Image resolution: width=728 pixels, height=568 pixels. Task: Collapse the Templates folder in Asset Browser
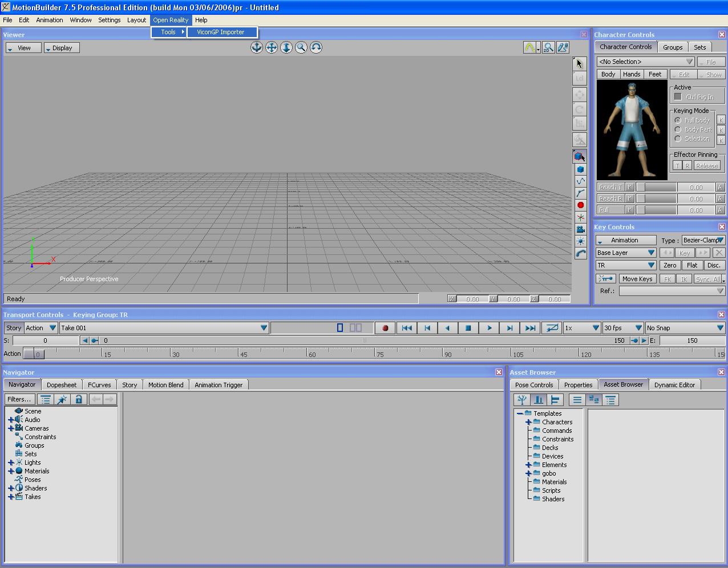click(520, 413)
